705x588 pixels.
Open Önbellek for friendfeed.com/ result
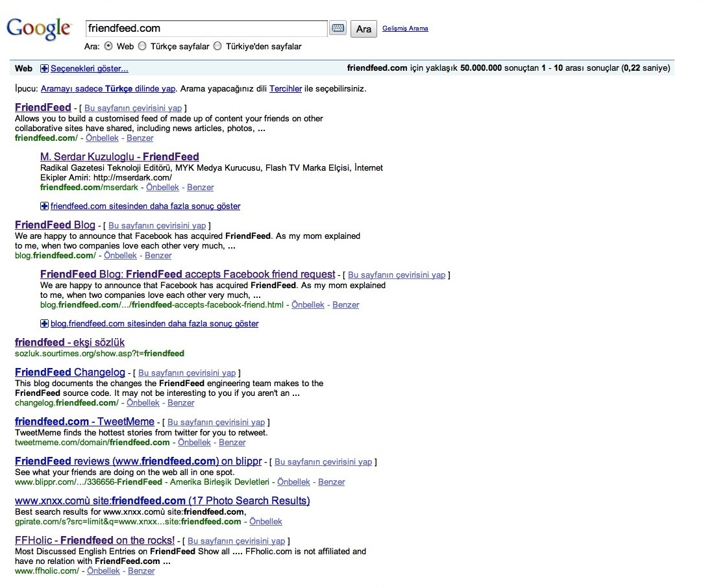pyautogui.click(x=102, y=138)
